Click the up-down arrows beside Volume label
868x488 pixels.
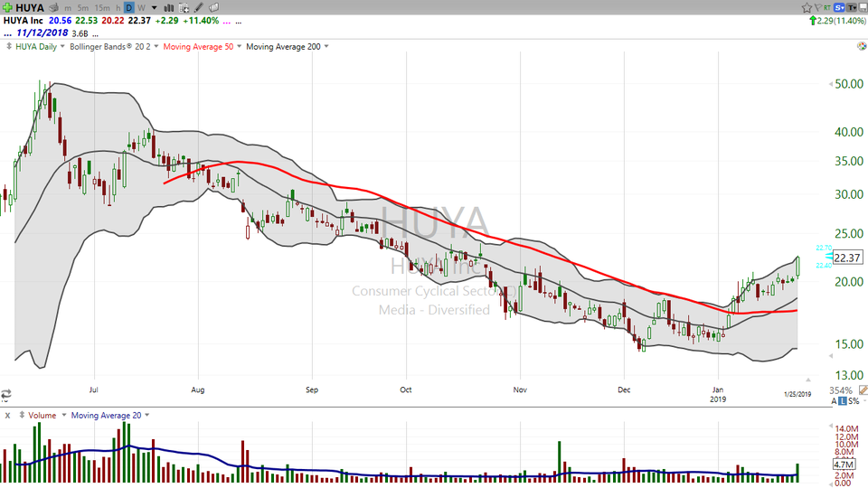[22, 415]
